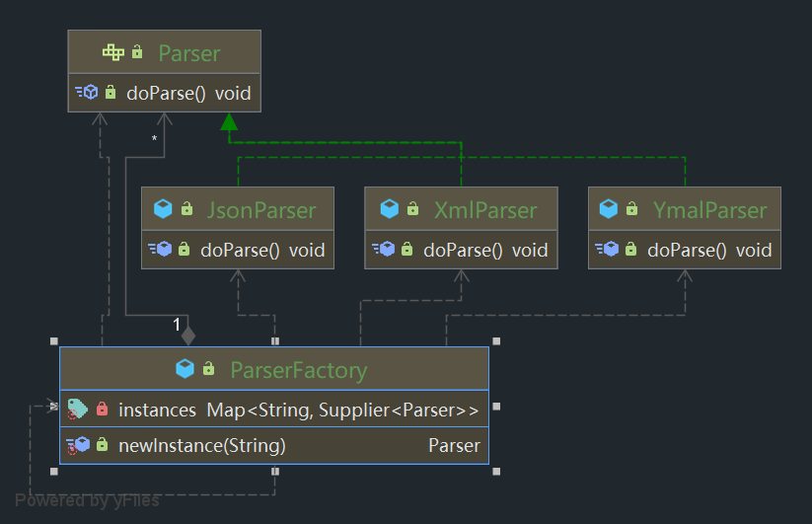Select the YmalParser class title
Image resolution: width=812 pixels, height=524 pixels.
[x=708, y=210]
